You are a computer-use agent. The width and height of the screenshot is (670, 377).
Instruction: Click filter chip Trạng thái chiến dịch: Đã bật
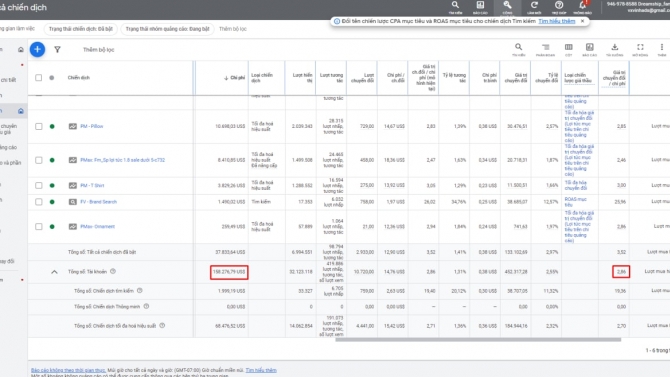pos(81,29)
